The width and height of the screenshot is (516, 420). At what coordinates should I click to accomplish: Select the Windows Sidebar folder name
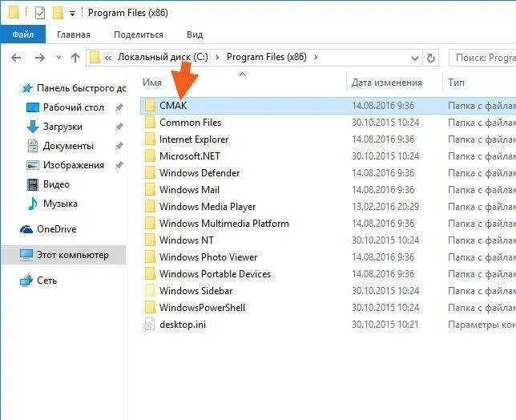tap(196, 291)
